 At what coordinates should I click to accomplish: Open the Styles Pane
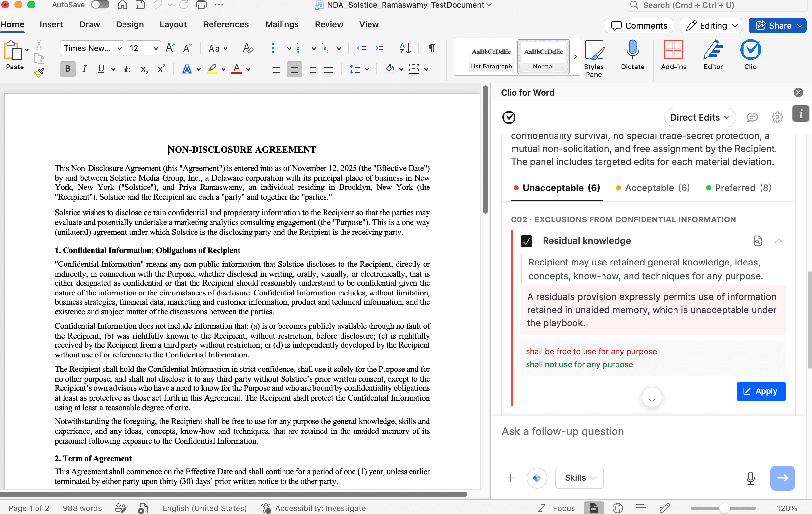593,59
